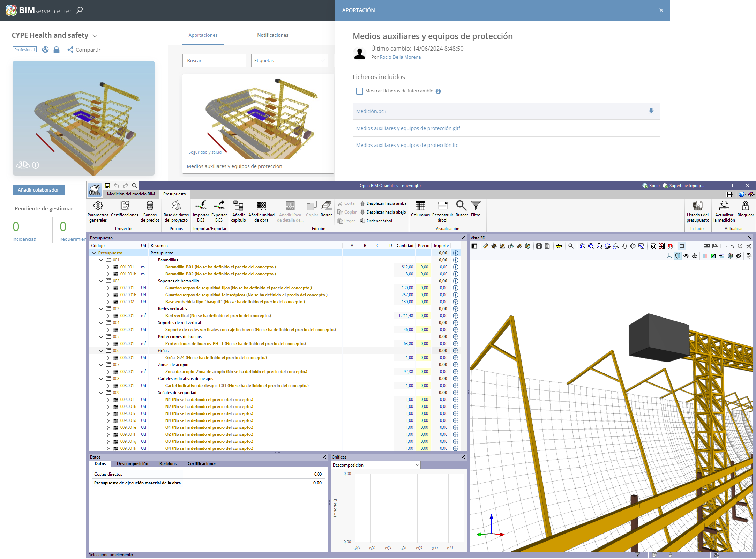This screenshot has height=559, width=756.
Task: Click Actualizar la medición icon
Action: 724,206
